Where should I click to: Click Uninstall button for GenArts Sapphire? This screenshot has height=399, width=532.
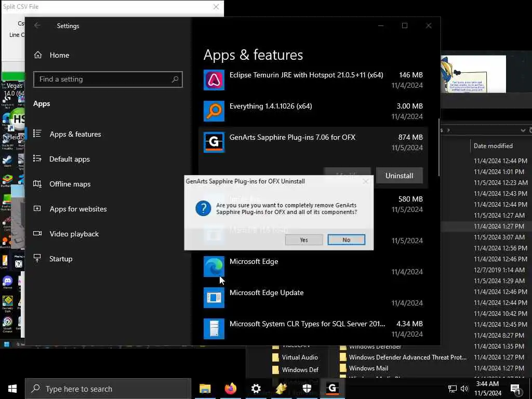tap(399, 176)
